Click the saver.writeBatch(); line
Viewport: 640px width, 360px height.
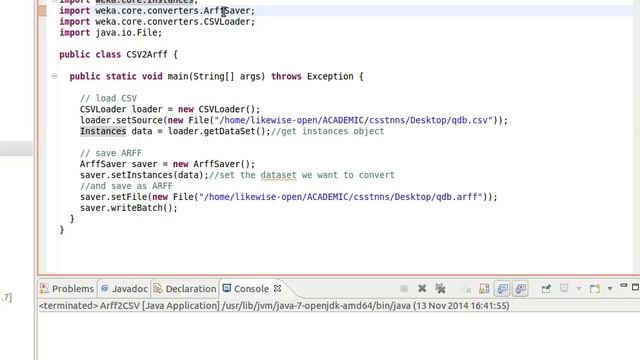click(129, 208)
